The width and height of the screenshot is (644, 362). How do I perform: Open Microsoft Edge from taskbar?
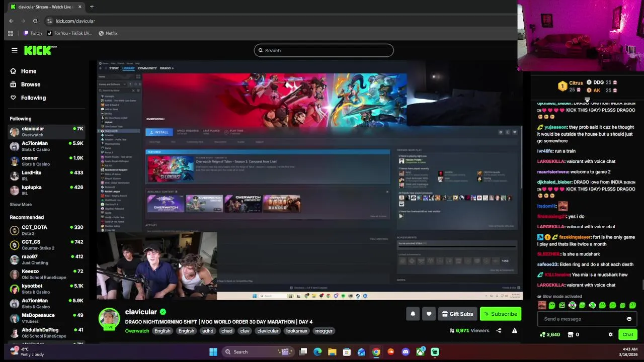coord(317,352)
